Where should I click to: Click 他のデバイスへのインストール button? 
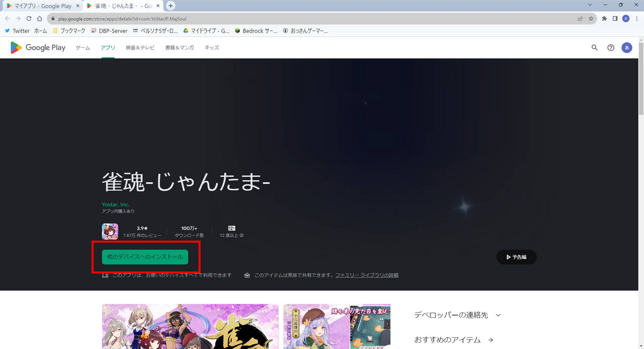coord(145,257)
